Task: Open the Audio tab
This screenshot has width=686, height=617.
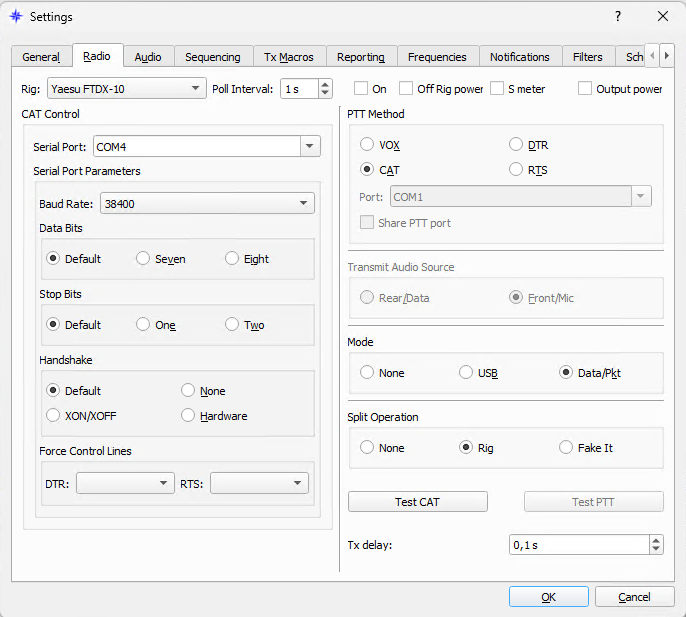Action: tap(148, 57)
